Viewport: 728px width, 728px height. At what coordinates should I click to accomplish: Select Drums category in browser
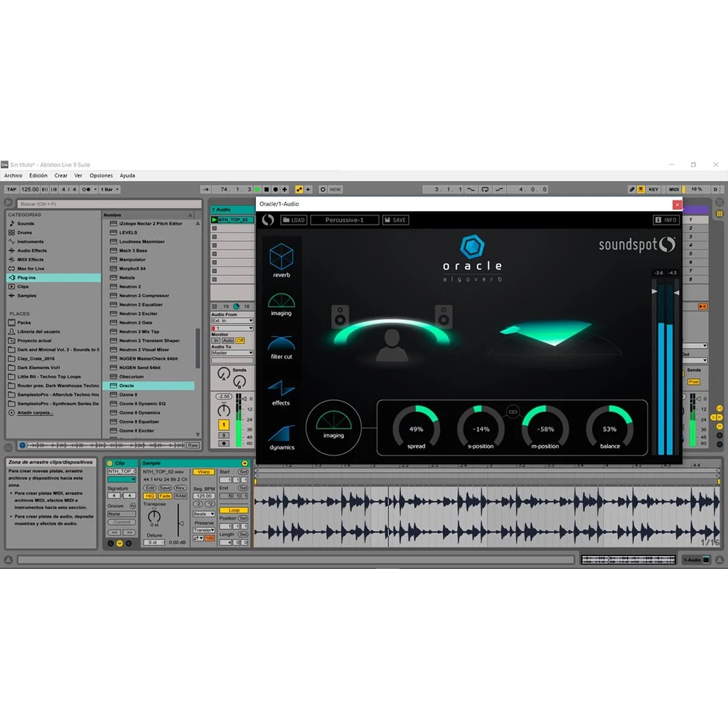pos(25,232)
